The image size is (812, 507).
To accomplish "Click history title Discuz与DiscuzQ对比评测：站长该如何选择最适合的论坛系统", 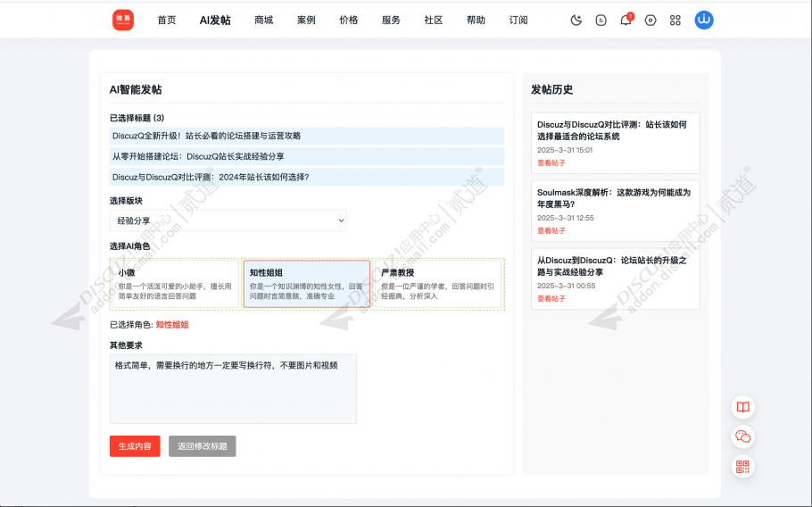I will coord(612,130).
